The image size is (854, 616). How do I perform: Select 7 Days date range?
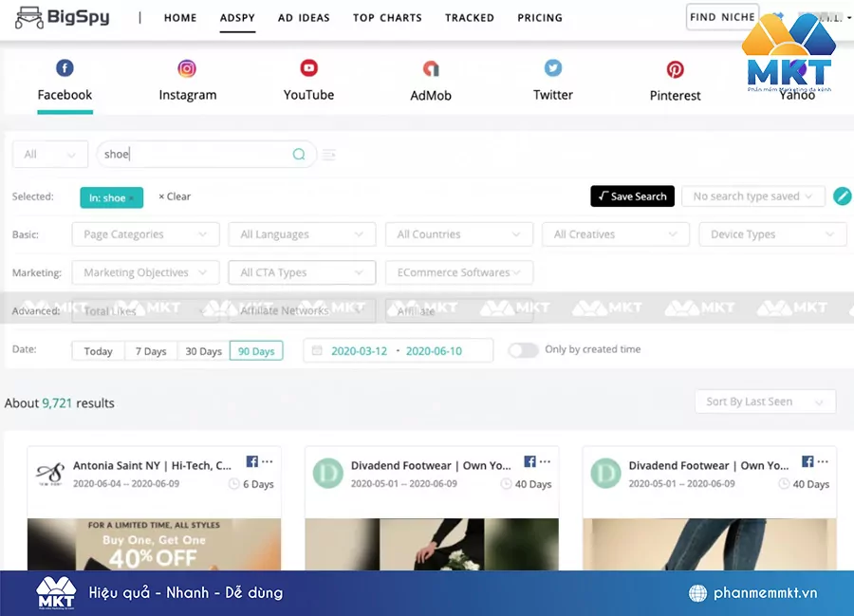click(x=151, y=351)
